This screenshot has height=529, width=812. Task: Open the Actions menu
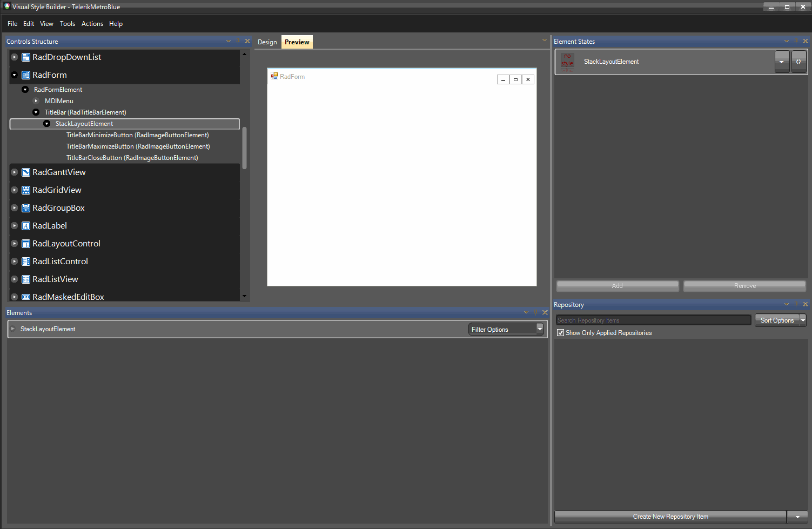coord(92,24)
